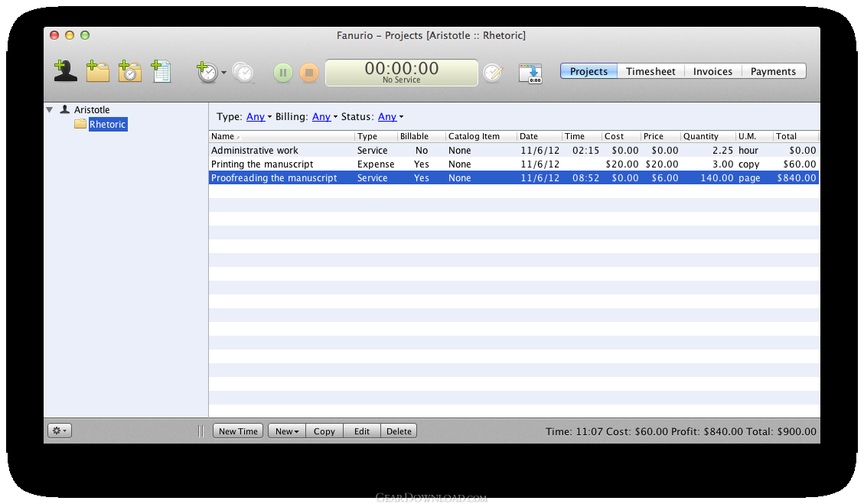This screenshot has height=504, width=864.
Task: Pause the timer with the green button
Action: [x=282, y=73]
